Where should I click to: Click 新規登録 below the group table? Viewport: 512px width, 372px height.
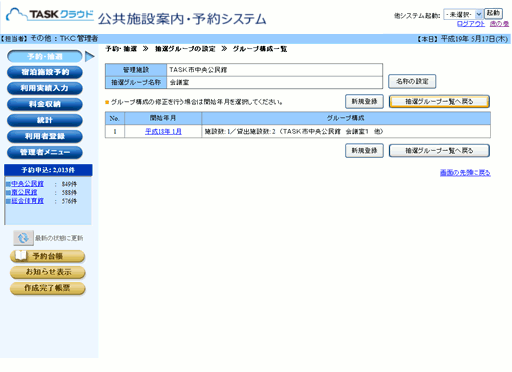[x=364, y=151]
